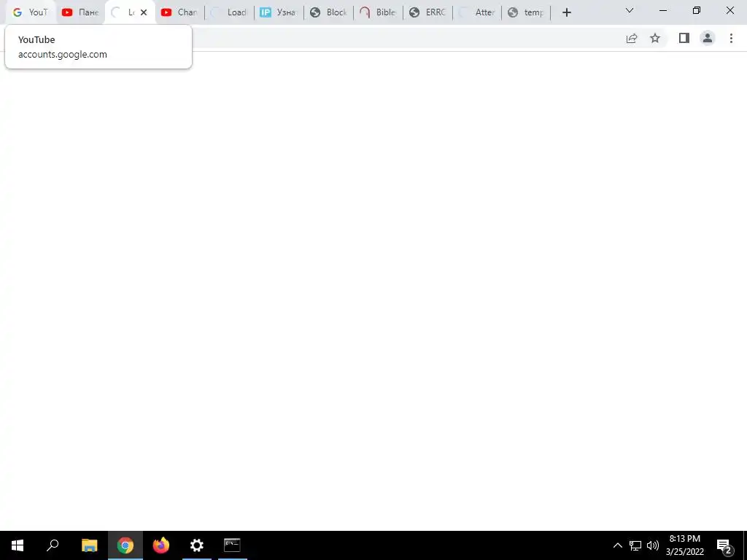747x560 pixels.
Task: Click the Chrome taskbar icon
Action: pyautogui.click(x=125, y=545)
